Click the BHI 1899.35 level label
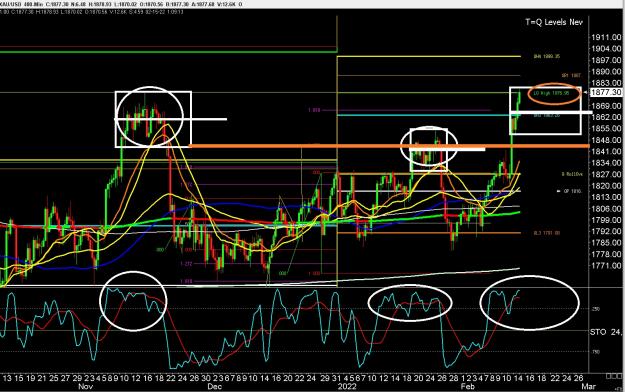 pyautogui.click(x=546, y=57)
